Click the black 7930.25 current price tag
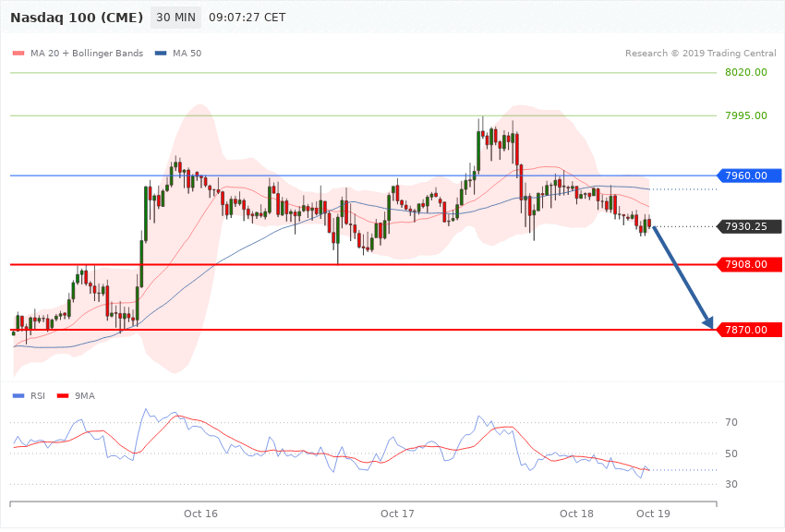 pos(750,226)
